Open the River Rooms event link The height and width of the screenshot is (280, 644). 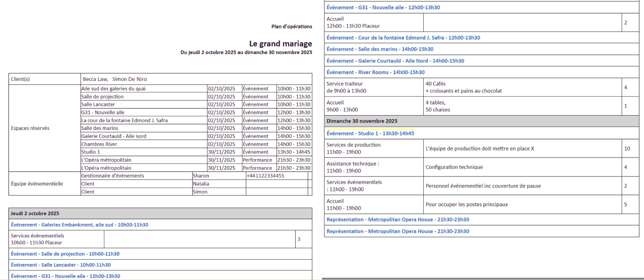click(375, 72)
